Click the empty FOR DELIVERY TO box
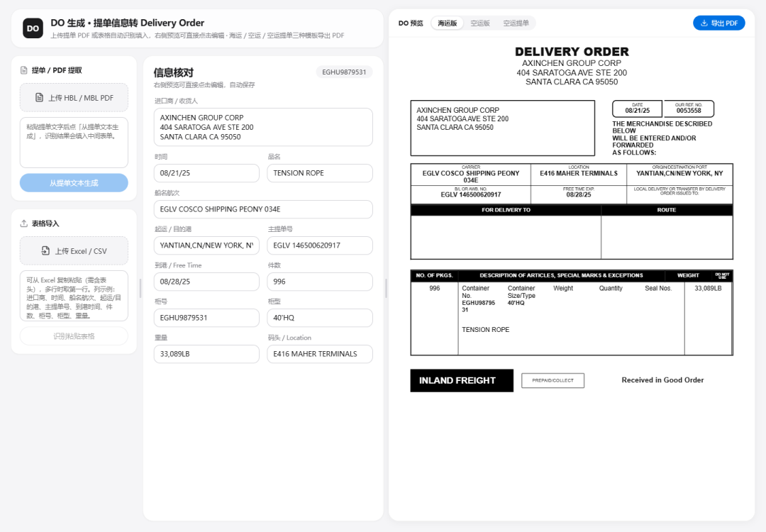 [506, 237]
